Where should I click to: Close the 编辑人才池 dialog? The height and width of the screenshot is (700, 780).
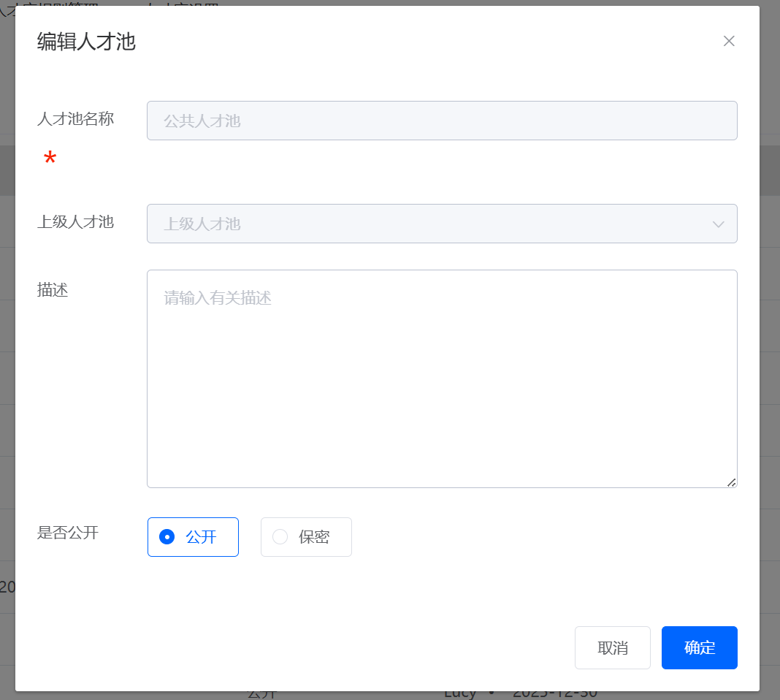(x=729, y=41)
